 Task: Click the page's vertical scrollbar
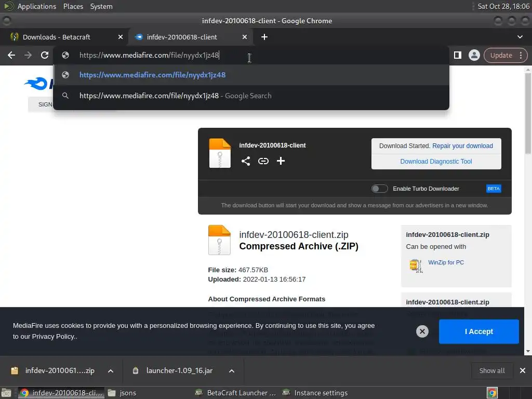click(528, 113)
